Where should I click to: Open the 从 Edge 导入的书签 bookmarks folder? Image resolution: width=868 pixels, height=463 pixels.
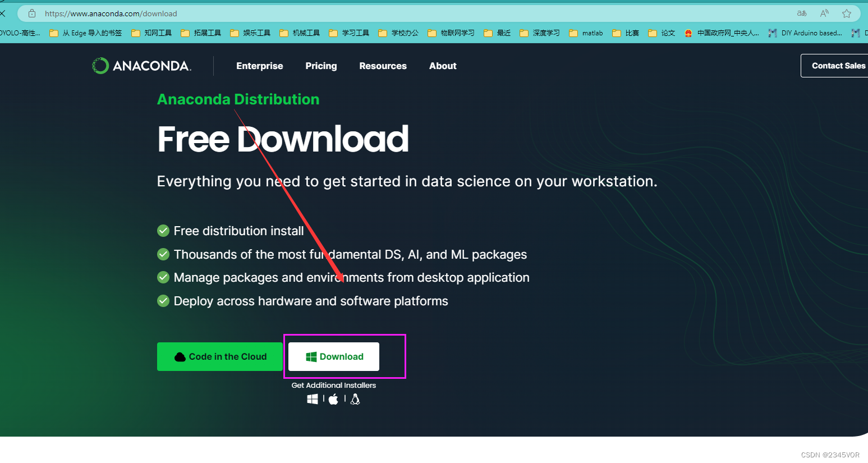click(x=86, y=33)
